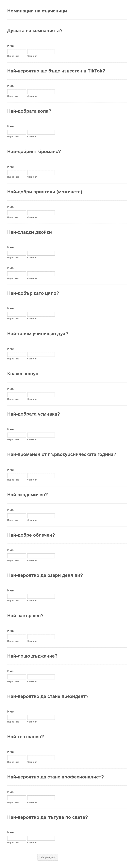Click last name field under Най-лошо държание
This screenshot has height=868, width=134.
pyautogui.click(x=41, y=677)
